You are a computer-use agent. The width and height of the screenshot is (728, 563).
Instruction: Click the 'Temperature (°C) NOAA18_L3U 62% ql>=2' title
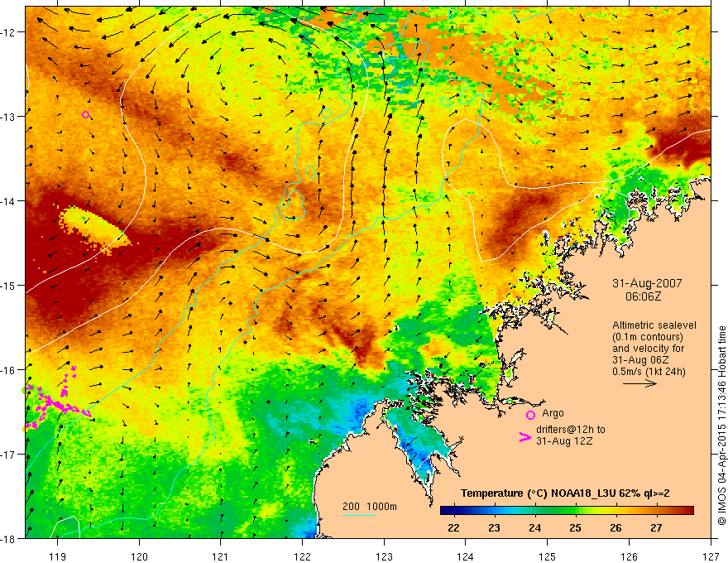coord(565,493)
